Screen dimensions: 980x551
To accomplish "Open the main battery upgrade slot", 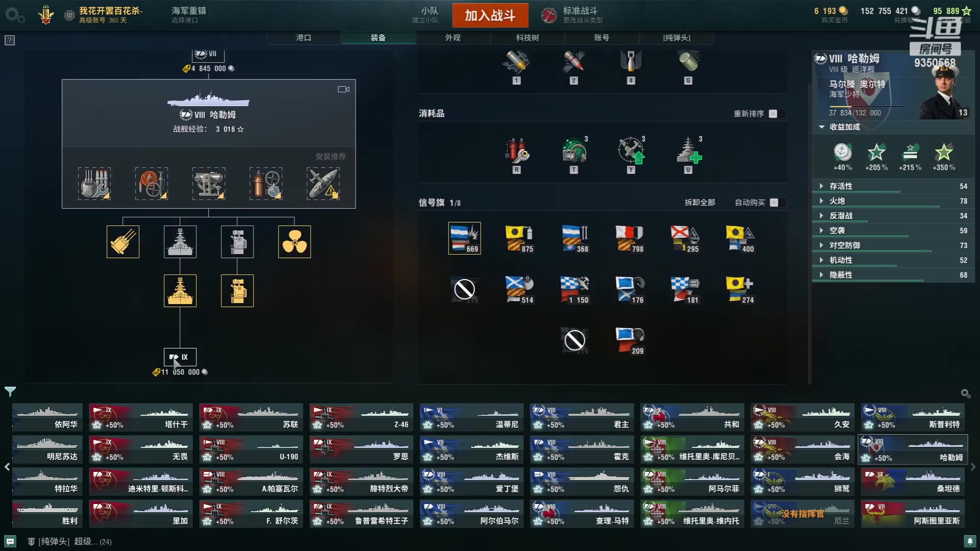I will pos(94,183).
